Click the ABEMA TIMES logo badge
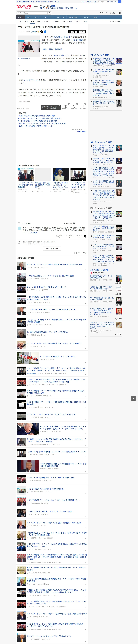The height and width of the screenshot is (644, 138). (x=77, y=32)
